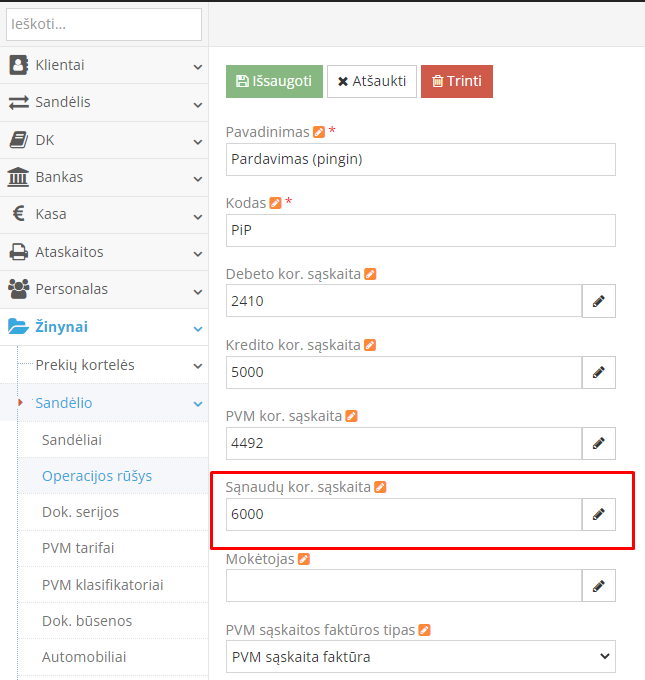Open PVM sąskaitos faktūros tipas dropdown
This screenshot has height=680, width=645.
click(x=420, y=656)
